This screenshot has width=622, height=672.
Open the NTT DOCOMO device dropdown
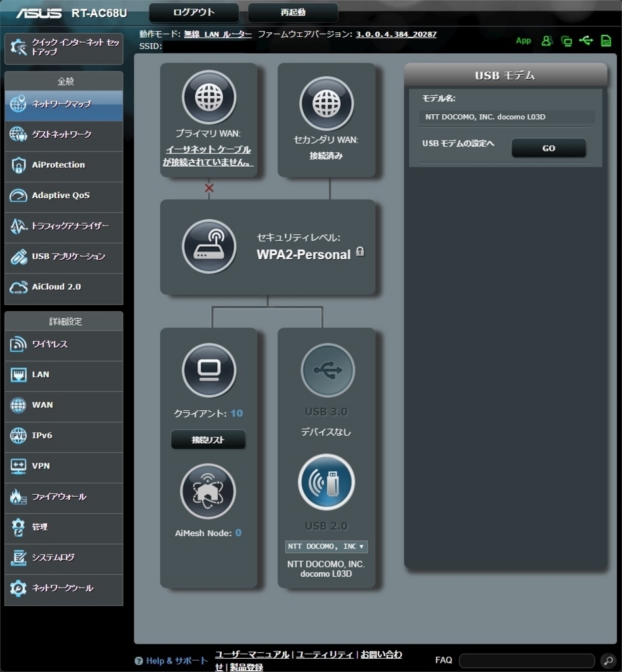coord(327,547)
